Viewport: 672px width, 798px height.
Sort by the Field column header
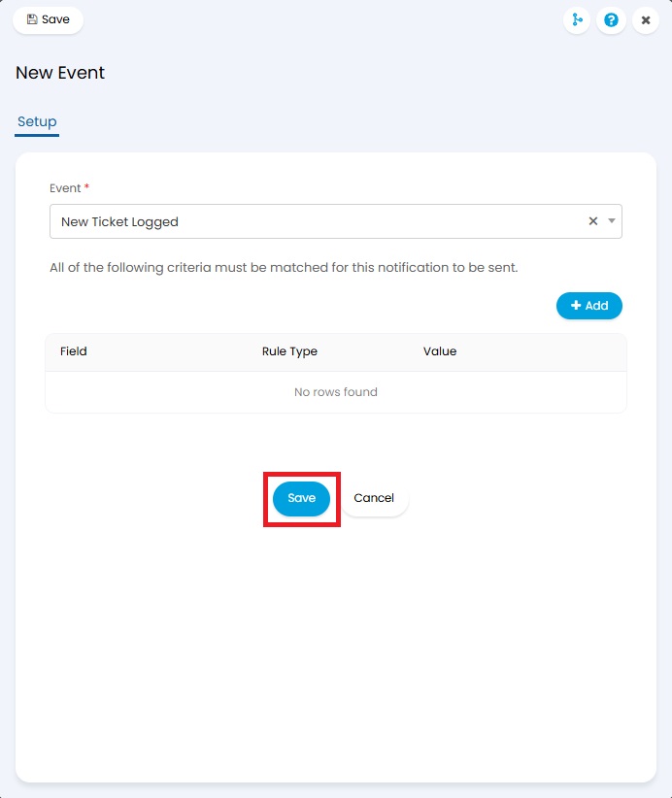pos(74,351)
